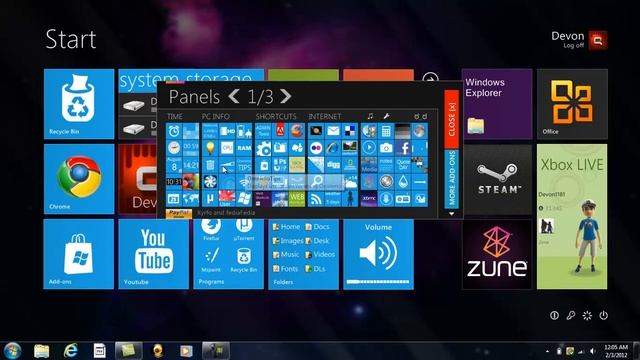Select the HD drive panel icon

coord(227,131)
